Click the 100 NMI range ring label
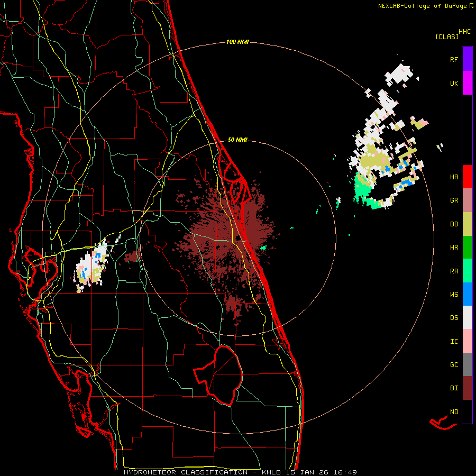The image size is (476, 476). pyautogui.click(x=237, y=42)
